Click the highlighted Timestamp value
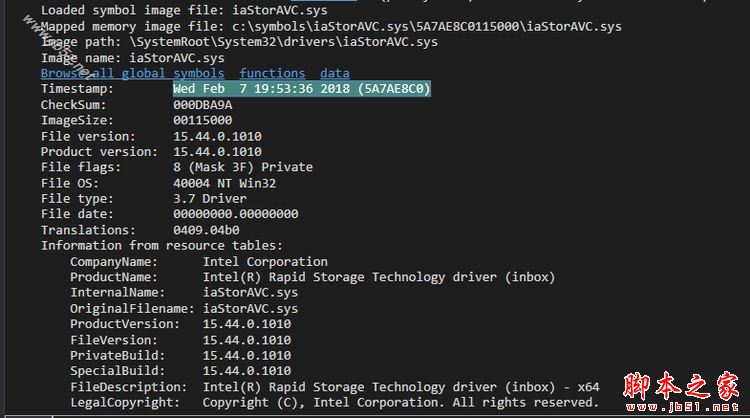 (x=302, y=88)
